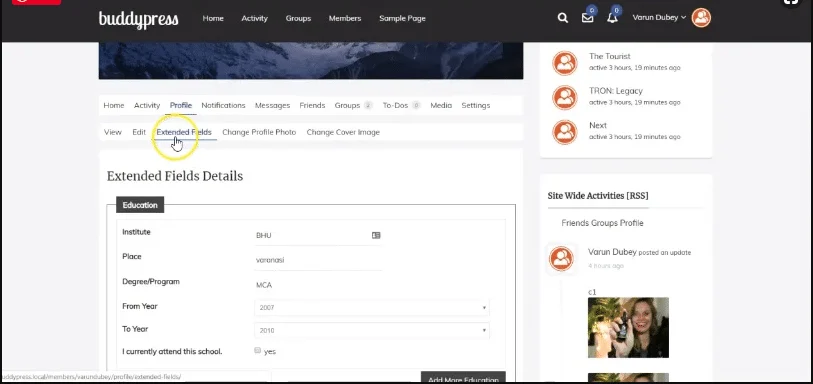The width and height of the screenshot is (813, 384).
Task: Select the Home profile tab
Action: point(114,105)
